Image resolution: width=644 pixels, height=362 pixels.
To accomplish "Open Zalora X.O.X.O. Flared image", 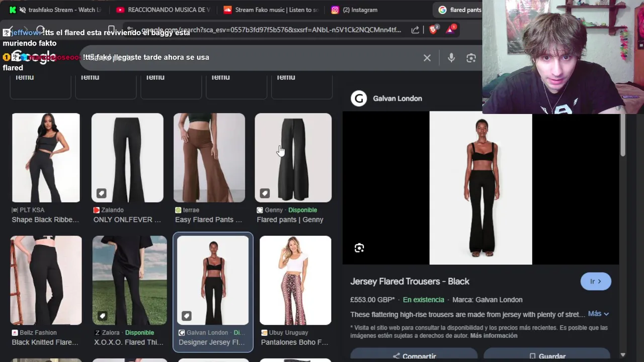I will 130,281.
